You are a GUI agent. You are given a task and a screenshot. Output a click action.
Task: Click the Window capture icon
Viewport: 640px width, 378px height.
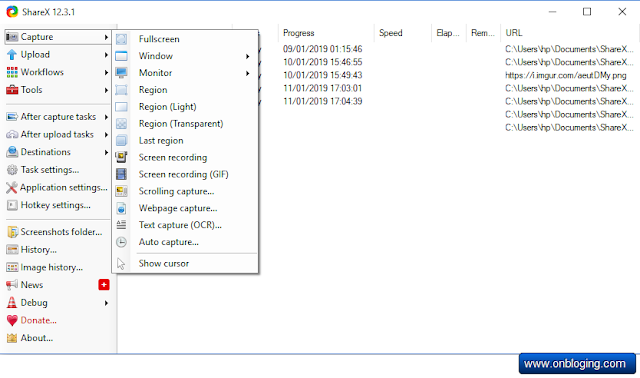click(x=121, y=56)
